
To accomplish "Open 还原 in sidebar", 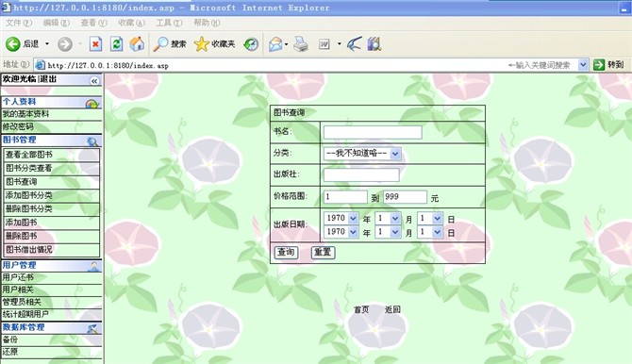I will click(10, 352).
